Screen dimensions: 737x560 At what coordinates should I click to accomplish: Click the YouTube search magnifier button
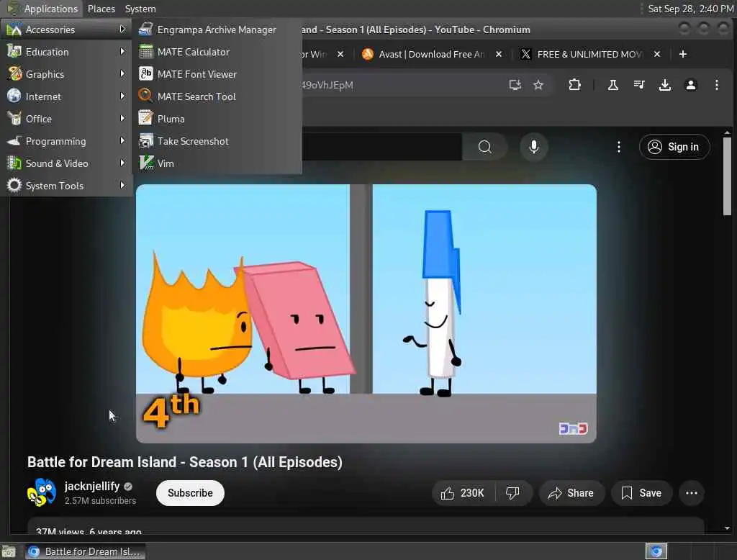484,147
